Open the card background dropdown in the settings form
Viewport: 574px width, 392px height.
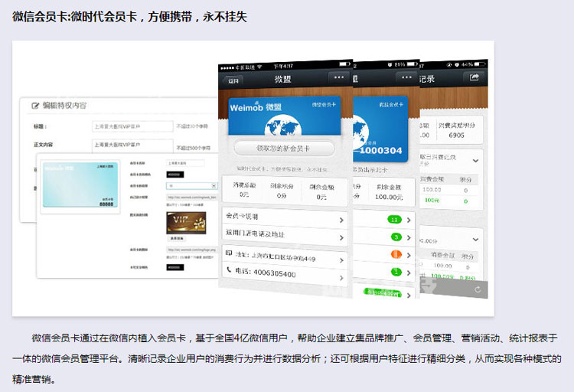tap(191, 185)
